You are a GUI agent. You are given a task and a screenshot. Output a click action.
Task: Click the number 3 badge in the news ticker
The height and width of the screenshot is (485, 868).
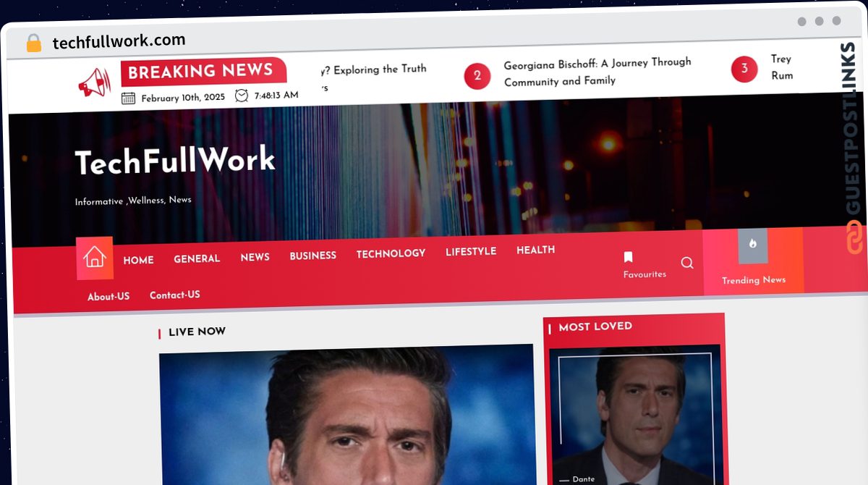tap(744, 69)
